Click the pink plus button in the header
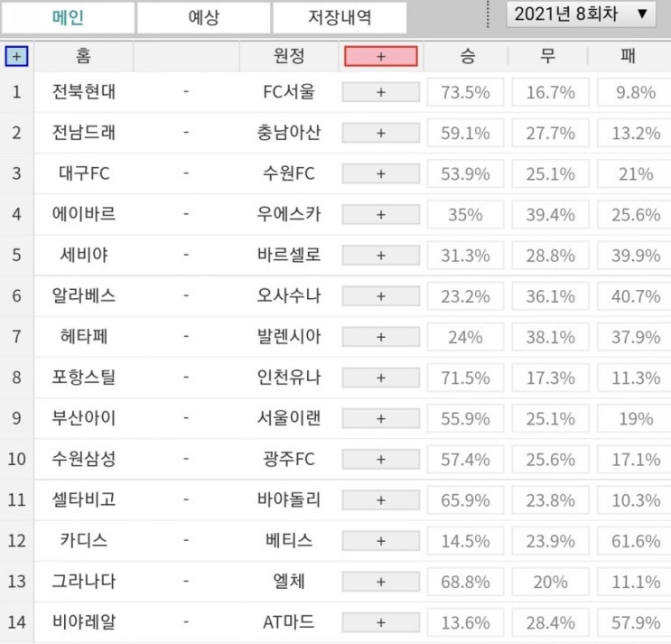671x644 pixels. click(381, 56)
